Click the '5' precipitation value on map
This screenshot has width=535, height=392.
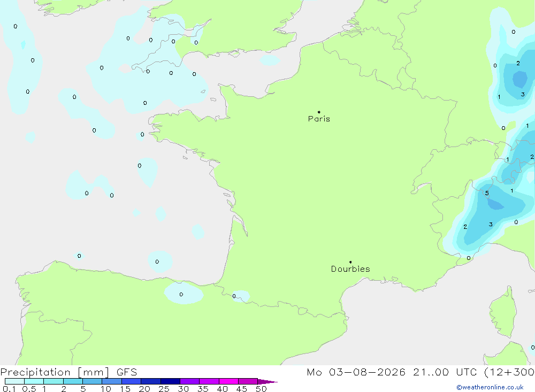pos(487,194)
